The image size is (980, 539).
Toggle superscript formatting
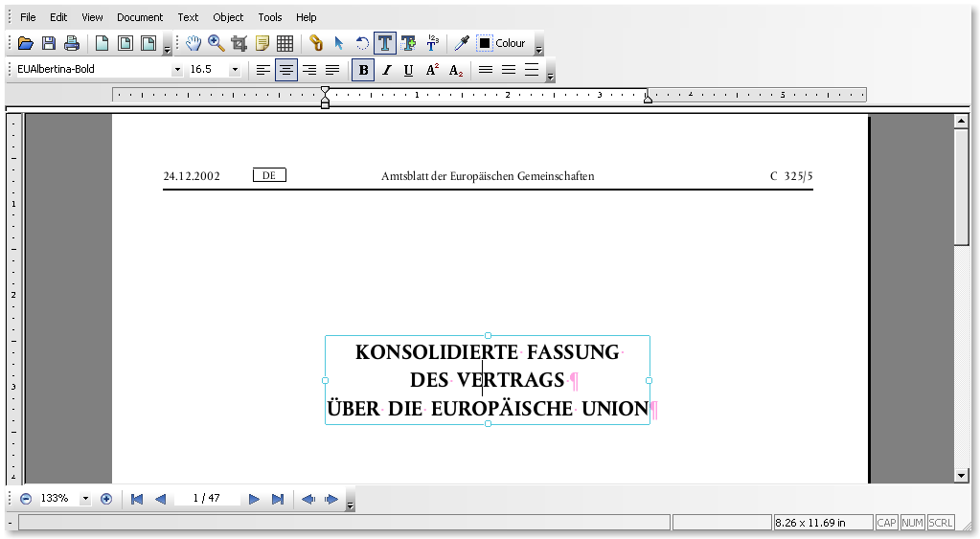432,70
